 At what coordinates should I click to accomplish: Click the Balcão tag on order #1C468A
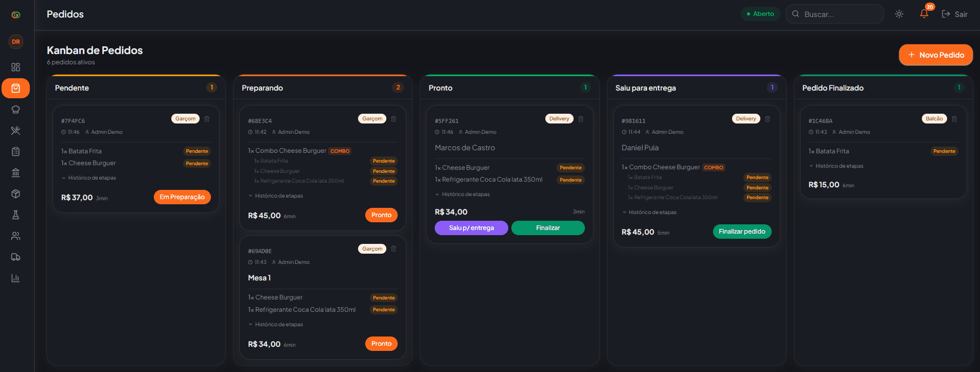934,119
